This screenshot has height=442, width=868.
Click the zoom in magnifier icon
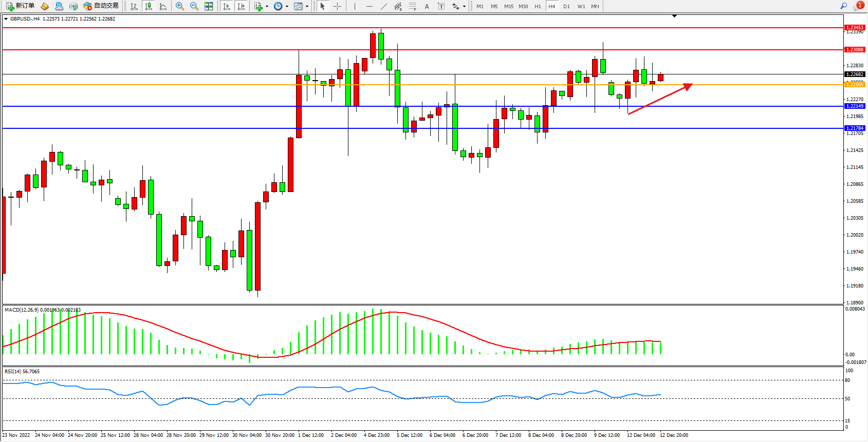[179, 6]
